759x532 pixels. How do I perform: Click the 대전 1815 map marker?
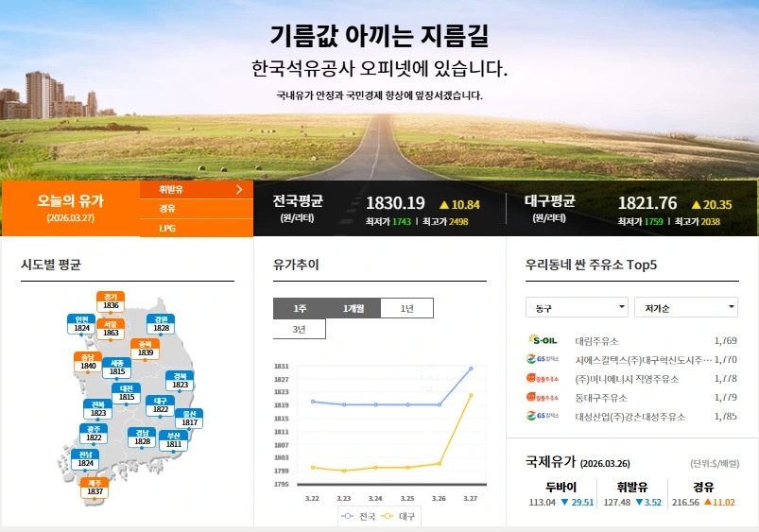click(126, 393)
